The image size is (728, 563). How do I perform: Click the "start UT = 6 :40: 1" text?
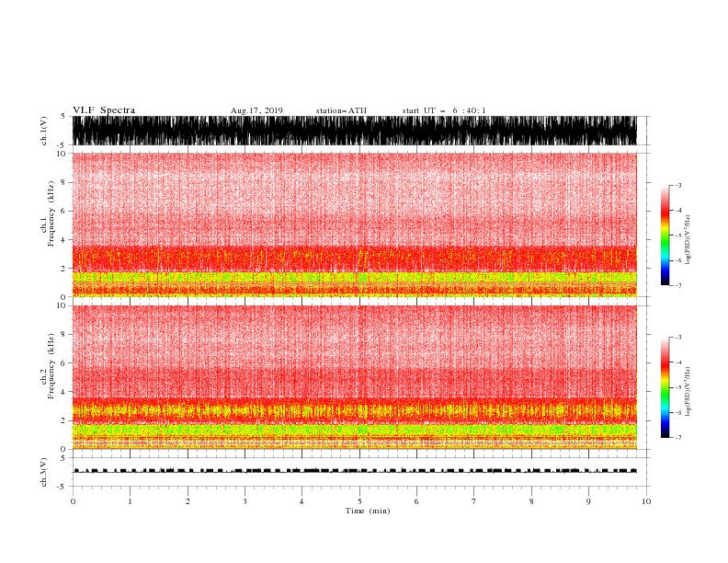point(444,110)
